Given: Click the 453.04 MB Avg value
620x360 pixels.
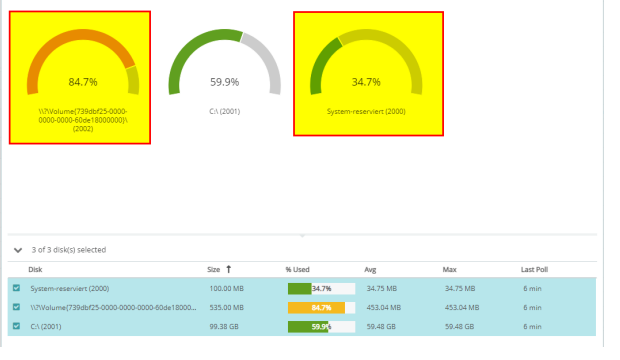Looking at the screenshot, I should [x=384, y=307].
